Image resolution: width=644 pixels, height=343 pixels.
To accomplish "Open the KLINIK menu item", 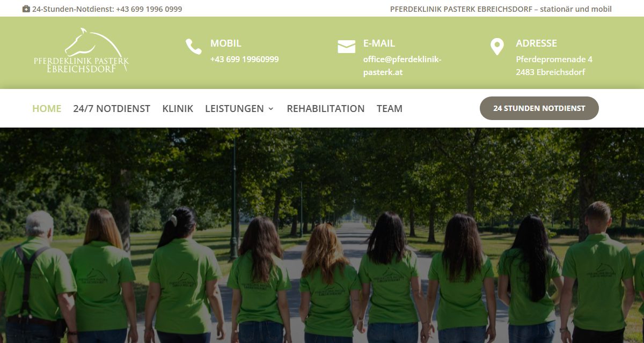I will tap(178, 109).
